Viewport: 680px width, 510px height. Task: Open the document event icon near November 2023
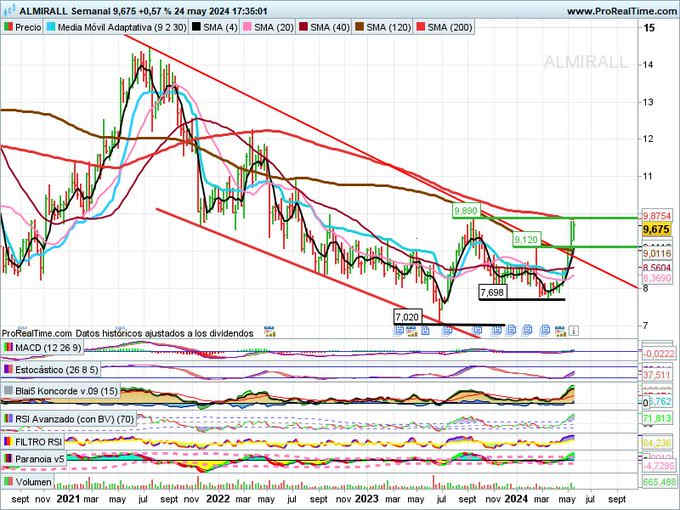point(497,331)
